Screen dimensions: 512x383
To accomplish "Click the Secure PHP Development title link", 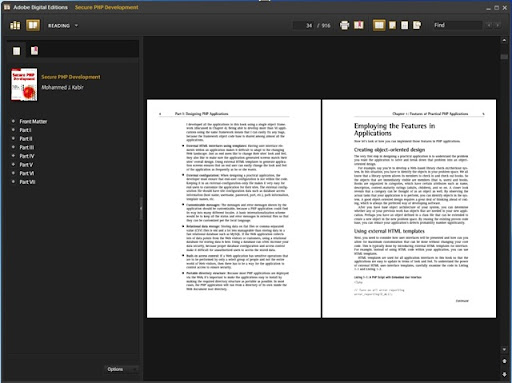I will coord(71,77).
